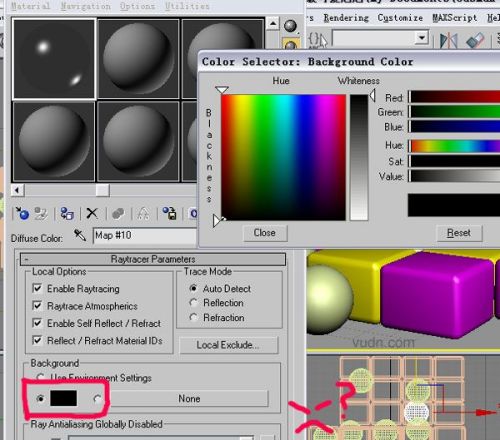500x440 pixels.
Task: Click the Align tool in main toolbar
Action: pos(475,41)
